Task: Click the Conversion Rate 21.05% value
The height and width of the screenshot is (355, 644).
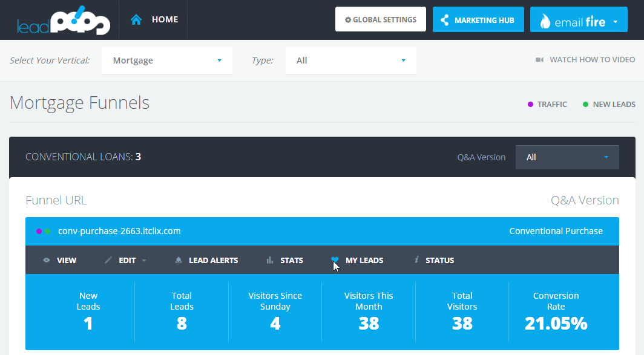Action: [556, 324]
